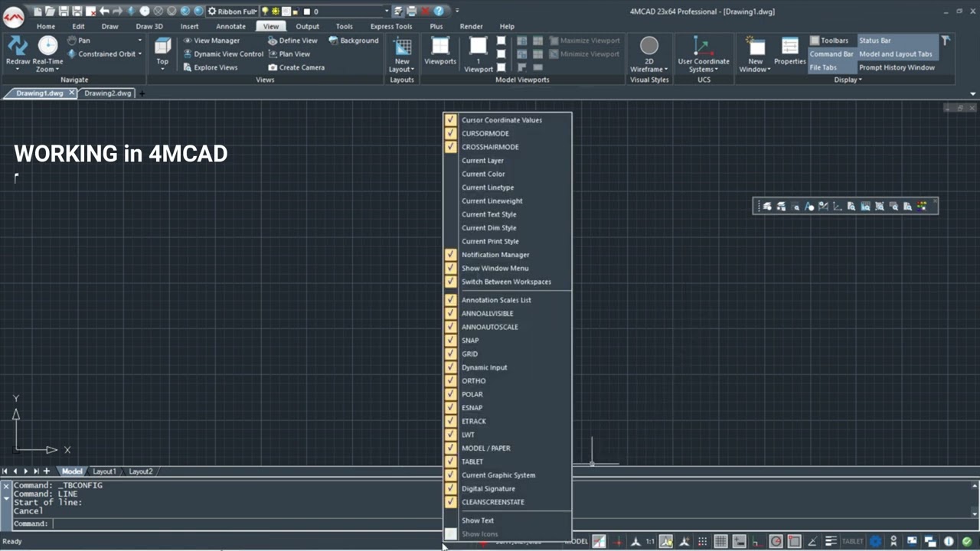Click the Open folder icon in quick access toolbar
Image resolution: width=980 pixels, height=551 pixels.
pyautogui.click(x=51, y=11)
